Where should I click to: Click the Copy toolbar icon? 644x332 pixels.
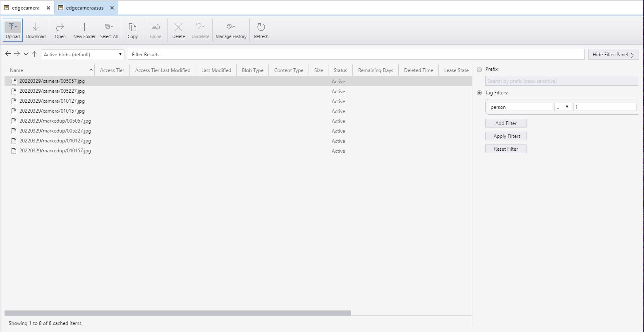(132, 30)
